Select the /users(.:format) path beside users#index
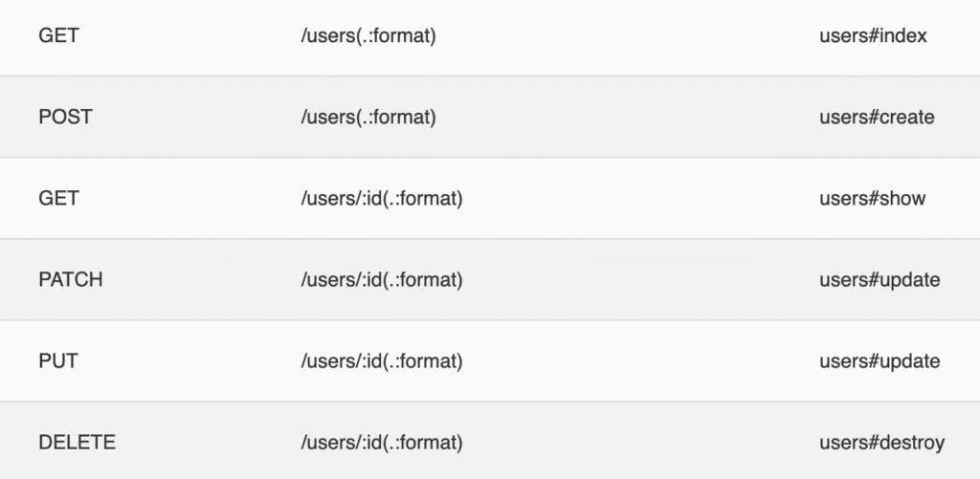Viewport: 980px width, 479px height. tap(368, 36)
